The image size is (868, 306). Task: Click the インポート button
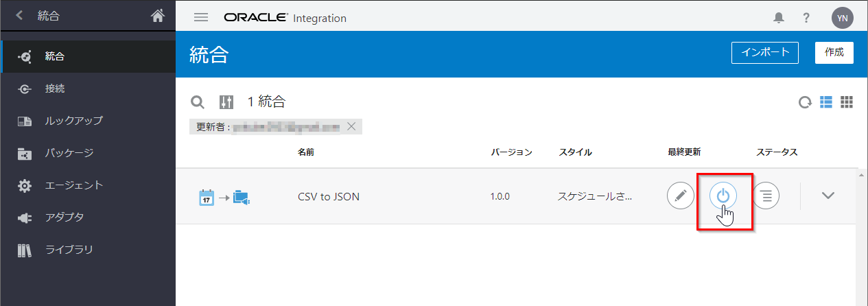click(765, 53)
